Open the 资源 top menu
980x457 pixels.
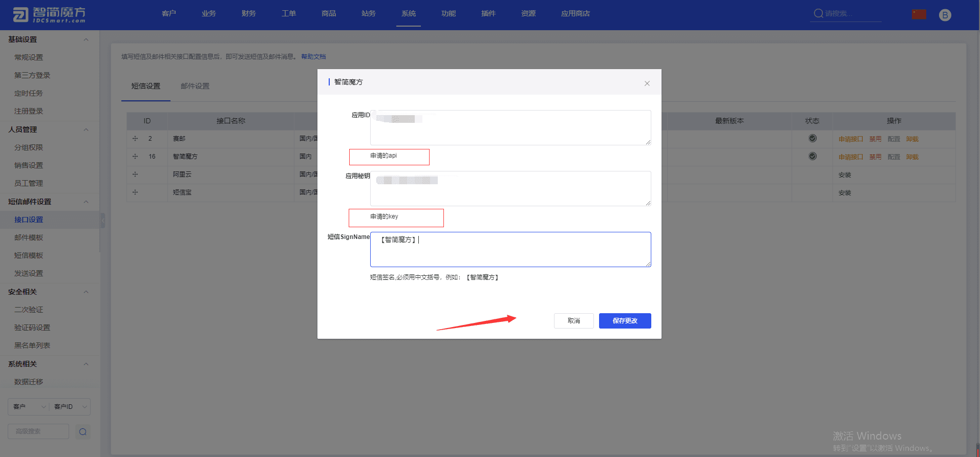click(528, 14)
